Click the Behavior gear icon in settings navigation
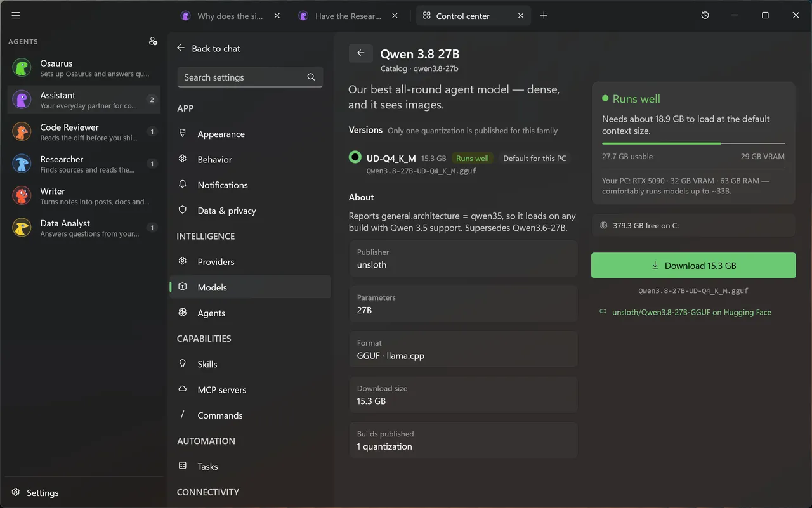Screen dimensions: 812x508 (x=183, y=159)
